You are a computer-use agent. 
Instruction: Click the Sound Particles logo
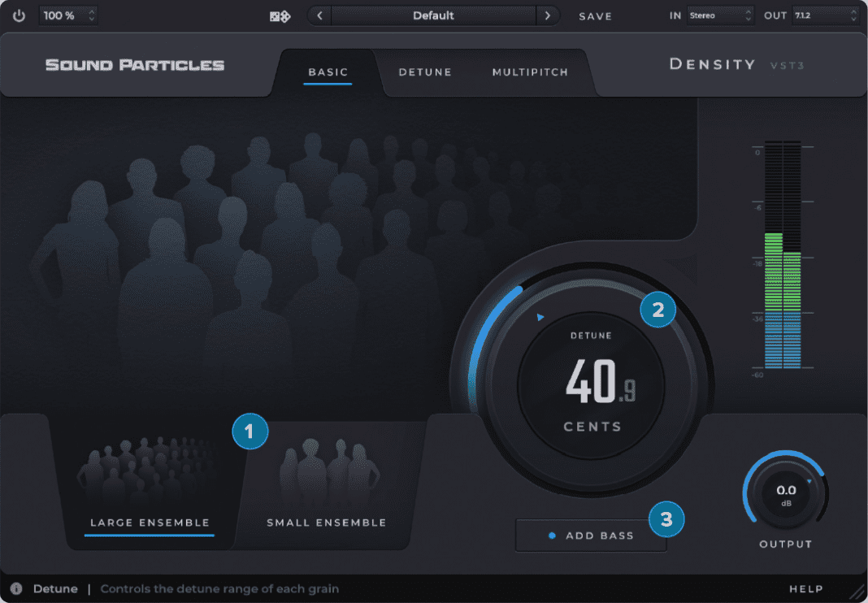coord(135,65)
